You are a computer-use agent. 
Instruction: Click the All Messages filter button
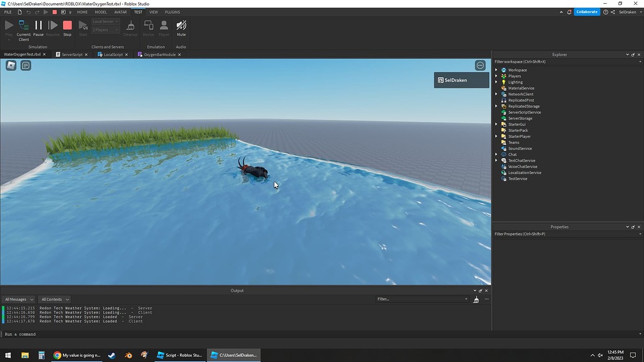[x=19, y=299]
